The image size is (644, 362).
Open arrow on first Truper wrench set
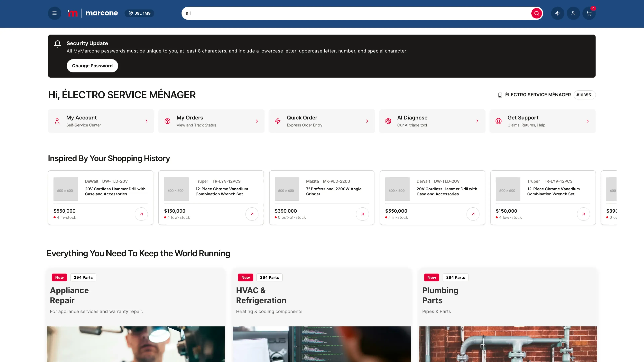[x=252, y=214]
